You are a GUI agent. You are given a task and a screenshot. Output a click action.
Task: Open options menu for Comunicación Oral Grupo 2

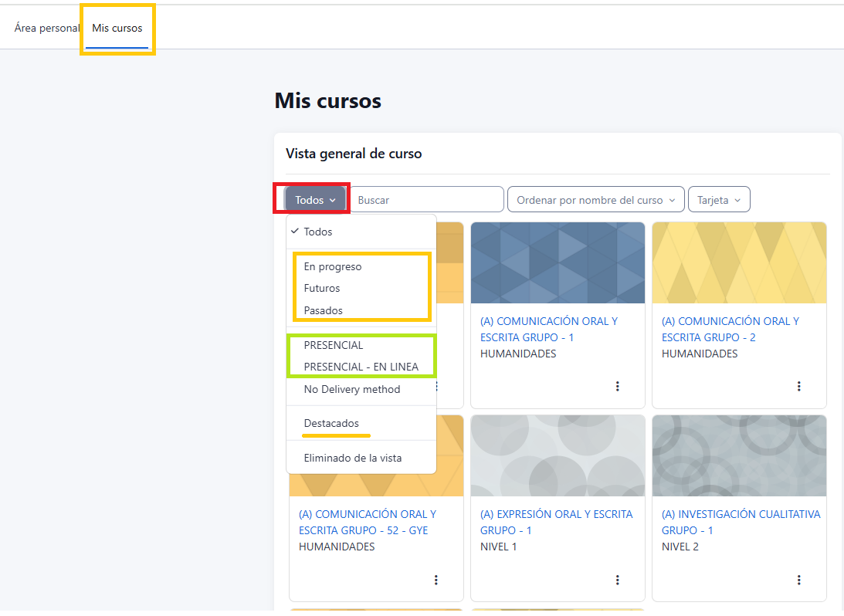(x=798, y=386)
